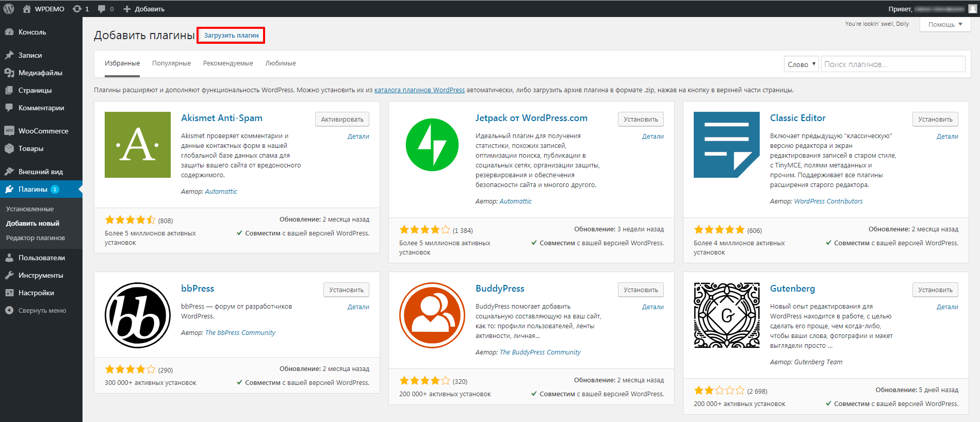Click the WordPress logo in admin bar

click(9, 9)
